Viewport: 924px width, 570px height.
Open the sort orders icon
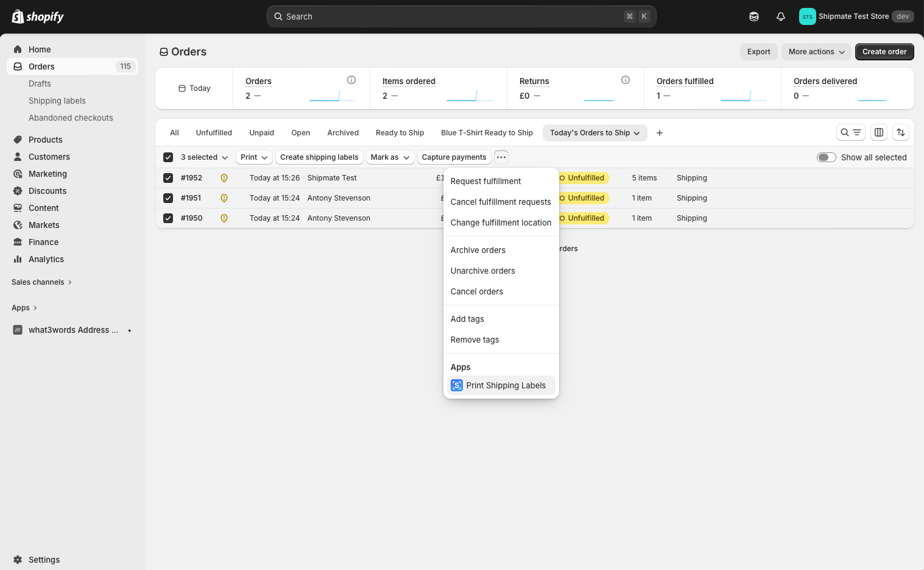point(901,132)
